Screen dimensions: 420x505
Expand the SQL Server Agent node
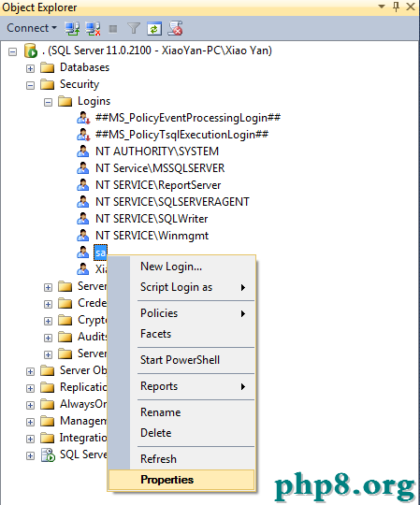(30, 455)
